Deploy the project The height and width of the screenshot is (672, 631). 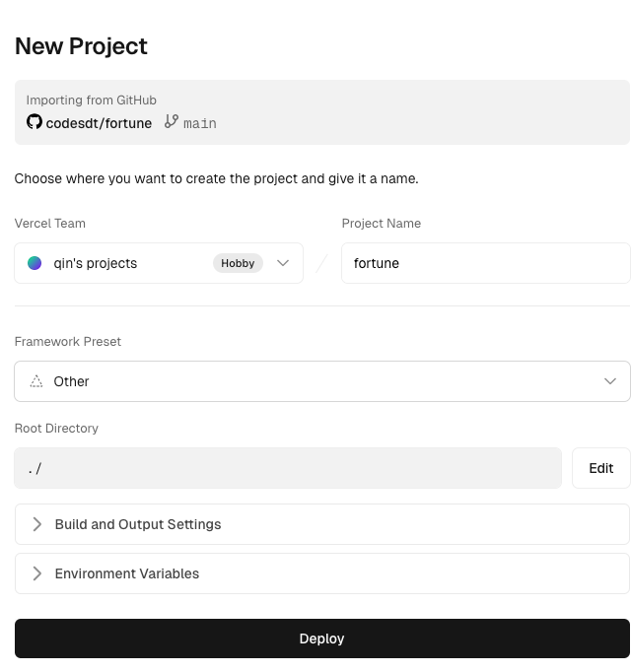coord(322,638)
